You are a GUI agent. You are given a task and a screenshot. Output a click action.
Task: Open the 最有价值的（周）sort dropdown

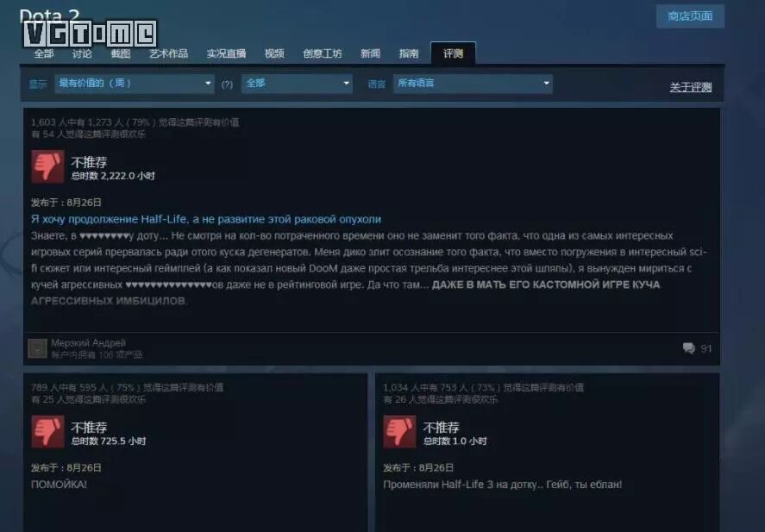(x=135, y=84)
